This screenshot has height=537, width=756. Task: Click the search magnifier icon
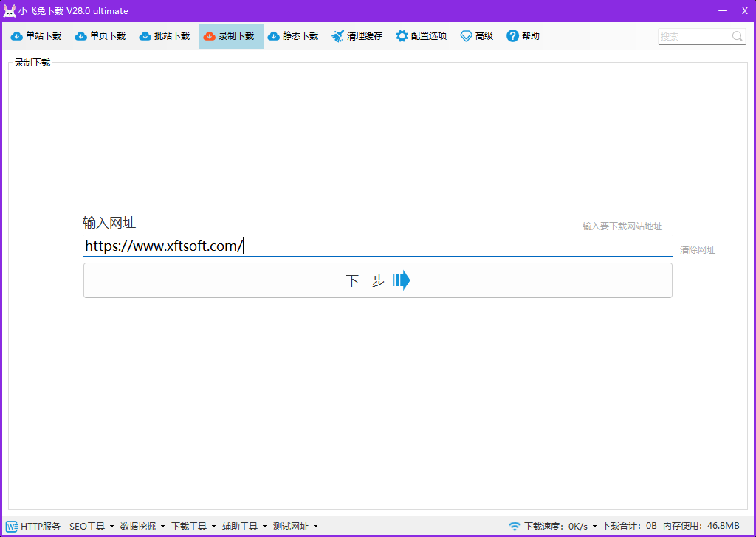(738, 36)
